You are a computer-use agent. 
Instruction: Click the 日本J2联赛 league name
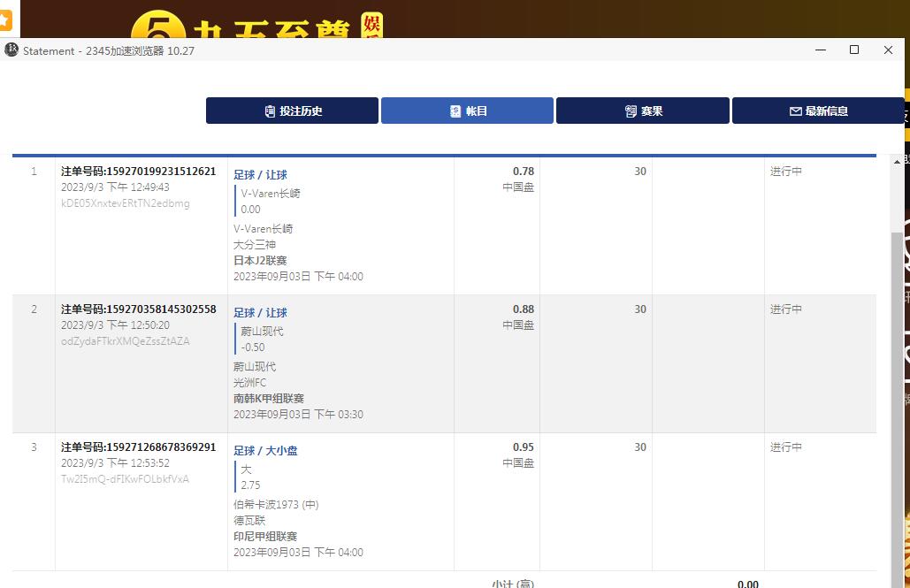(x=260, y=261)
